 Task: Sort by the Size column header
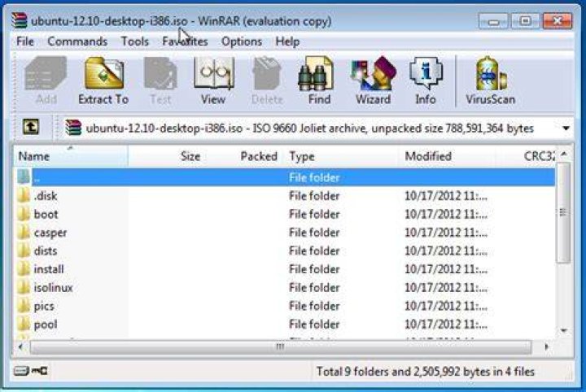click(167, 156)
